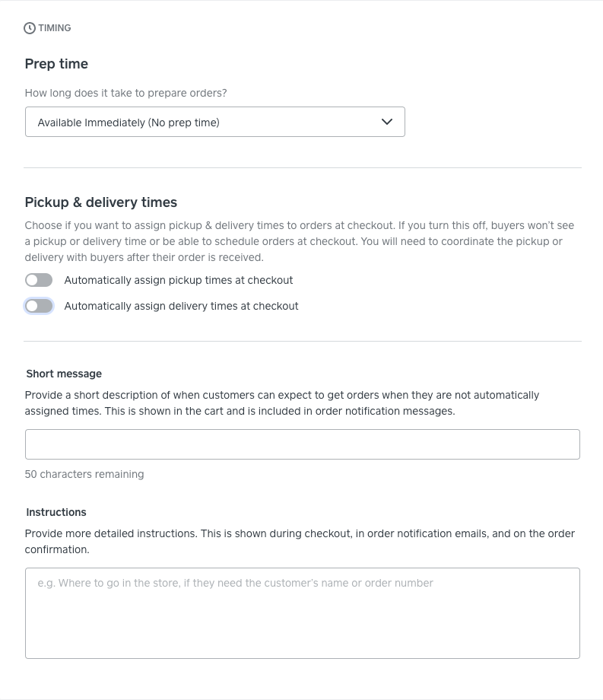The width and height of the screenshot is (603, 700).
Task: Focus the Short message input field
Action: 302,444
